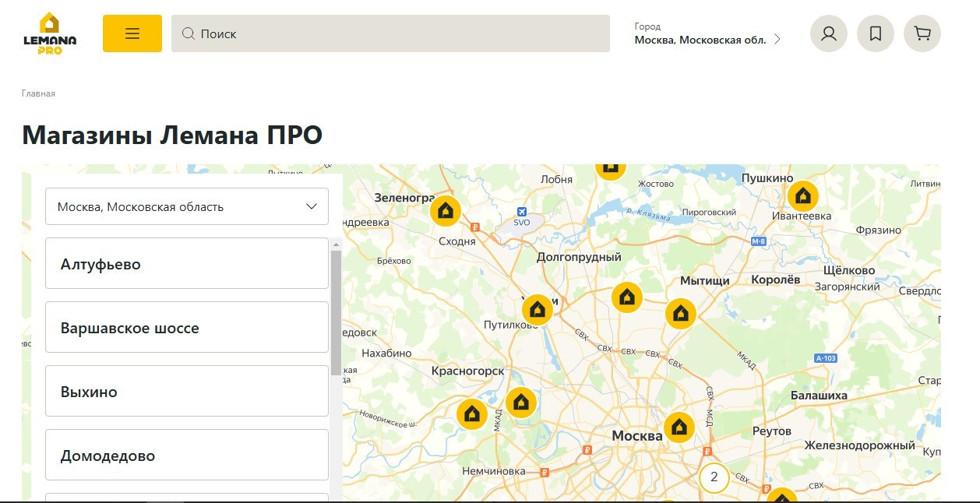
Task: Click the Поиск search field
Action: tap(390, 33)
